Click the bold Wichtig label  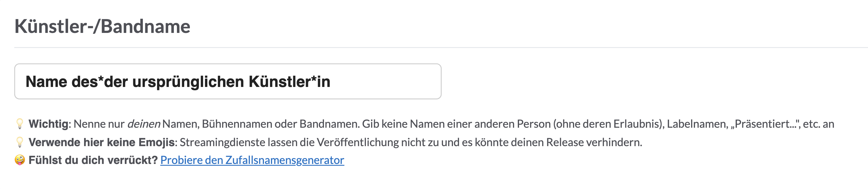[x=49, y=124]
